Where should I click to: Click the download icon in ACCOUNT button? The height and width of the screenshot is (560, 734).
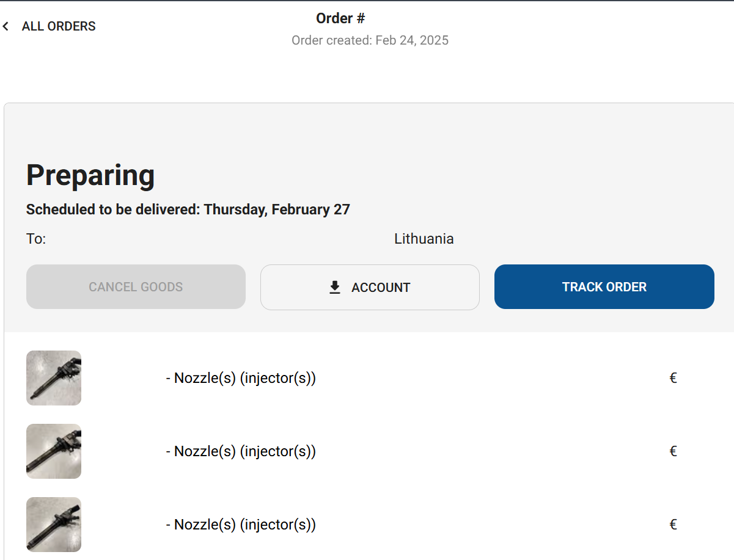pyautogui.click(x=335, y=287)
